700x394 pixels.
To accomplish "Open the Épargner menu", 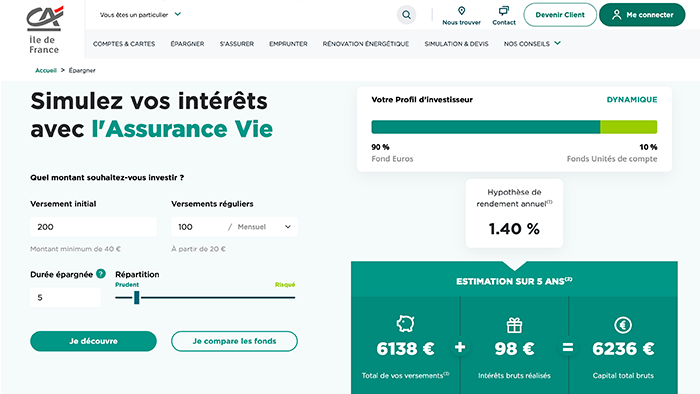I will point(187,44).
